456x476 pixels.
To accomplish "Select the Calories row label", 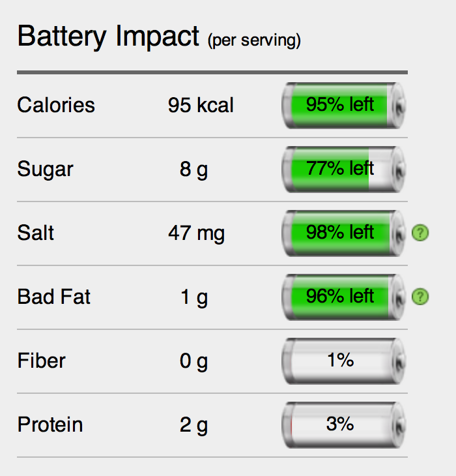I will click(56, 105).
